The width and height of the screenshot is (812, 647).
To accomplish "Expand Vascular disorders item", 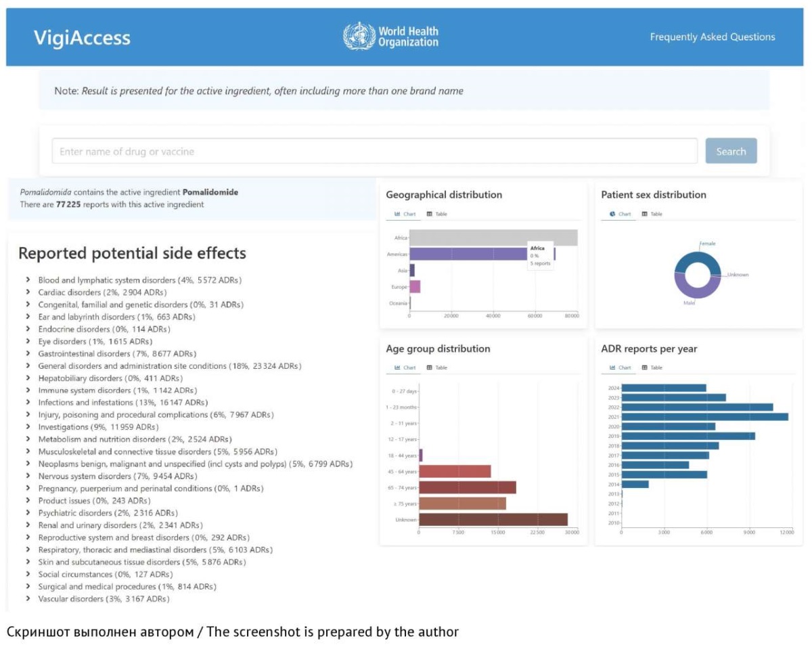I will pos(97,599).
